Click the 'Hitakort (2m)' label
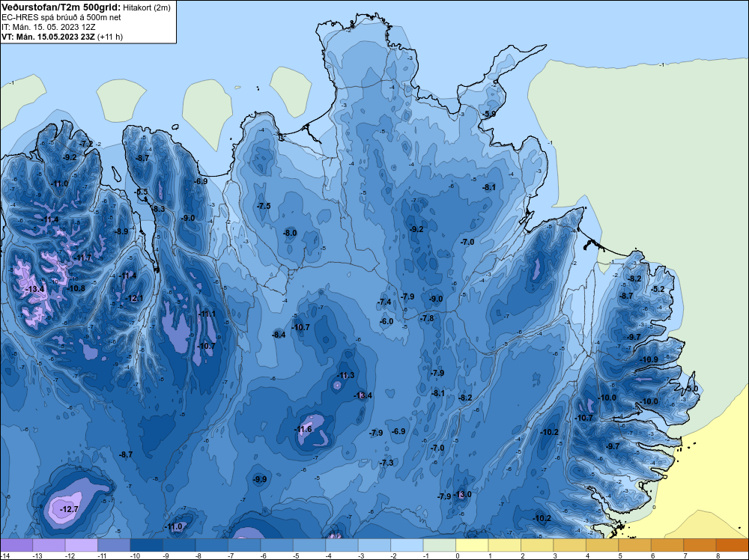 [x=146, y=7]
